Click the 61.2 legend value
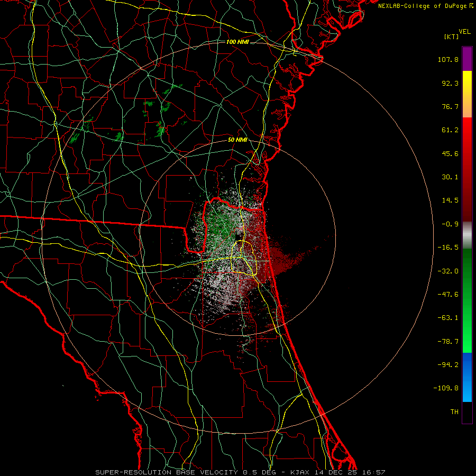 (450, 130)
